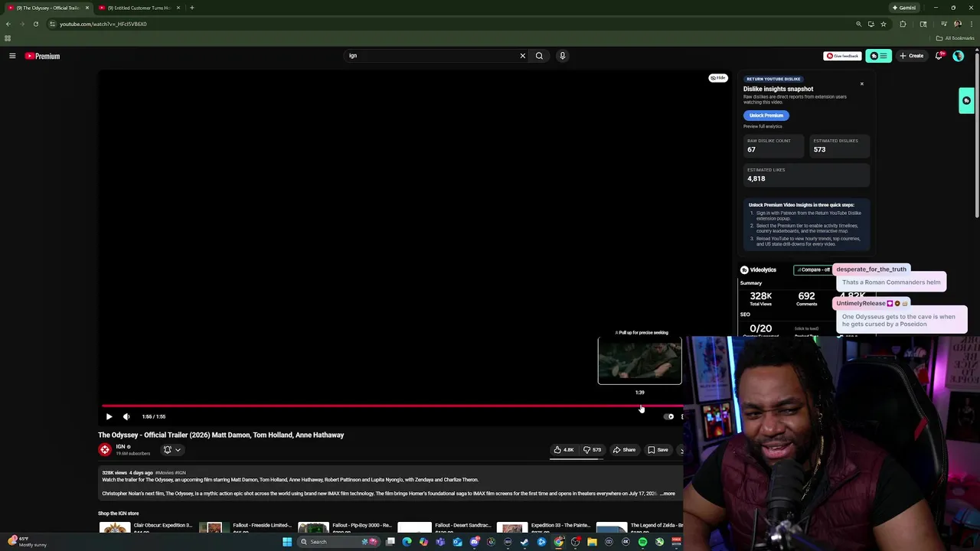Open the Fallout - Freeside Limited product
The image size is (980, 551).
point(245,527)
